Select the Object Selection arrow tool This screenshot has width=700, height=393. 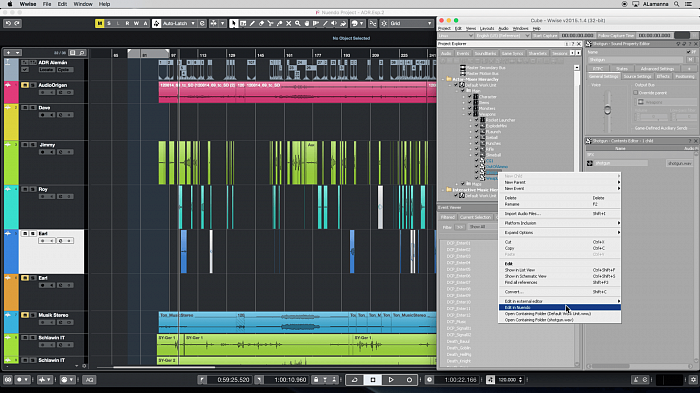[x=233, y=23]
